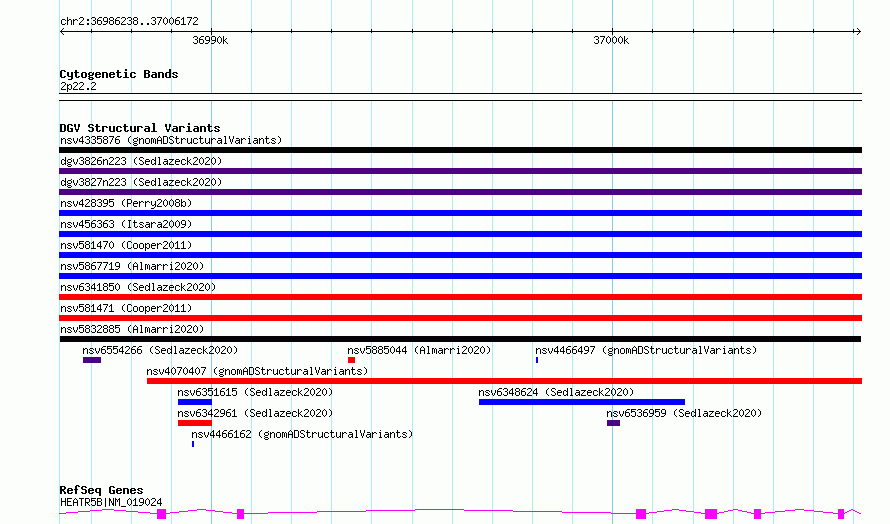Open the dgv3827n223 (Sedlazeck2020) label
This screenshot has width=890, height=524.
[x=141, y=182]
